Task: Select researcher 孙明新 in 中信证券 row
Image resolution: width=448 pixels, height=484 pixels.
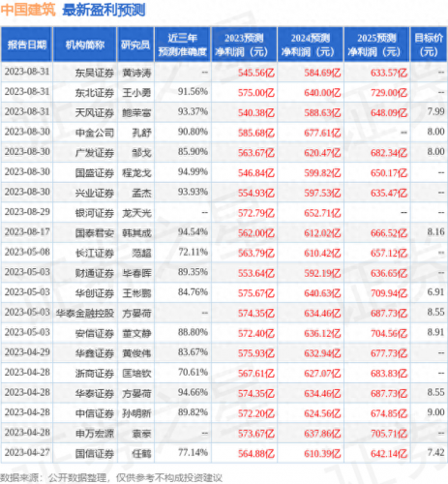Action: click(x=136, y=413)
